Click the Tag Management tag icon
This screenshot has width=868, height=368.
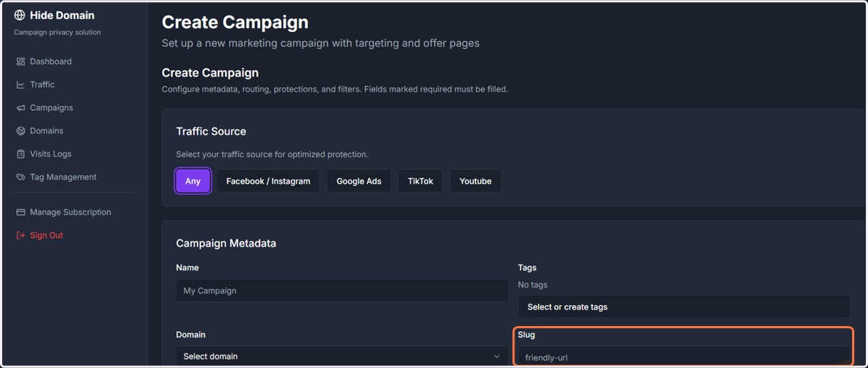[x=20, y=177]
